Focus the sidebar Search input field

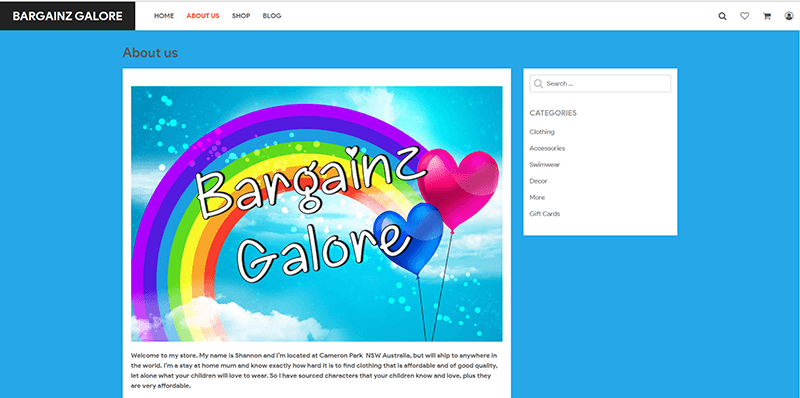(x=600, y=84)
